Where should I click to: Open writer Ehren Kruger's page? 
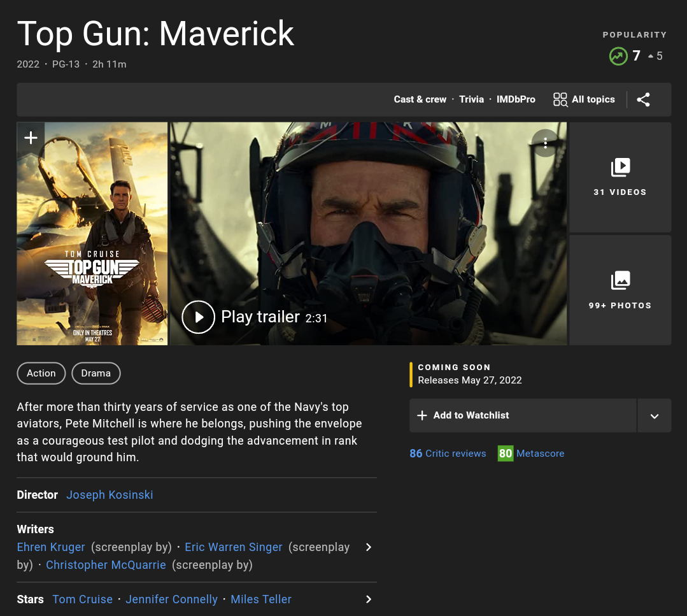51,547
